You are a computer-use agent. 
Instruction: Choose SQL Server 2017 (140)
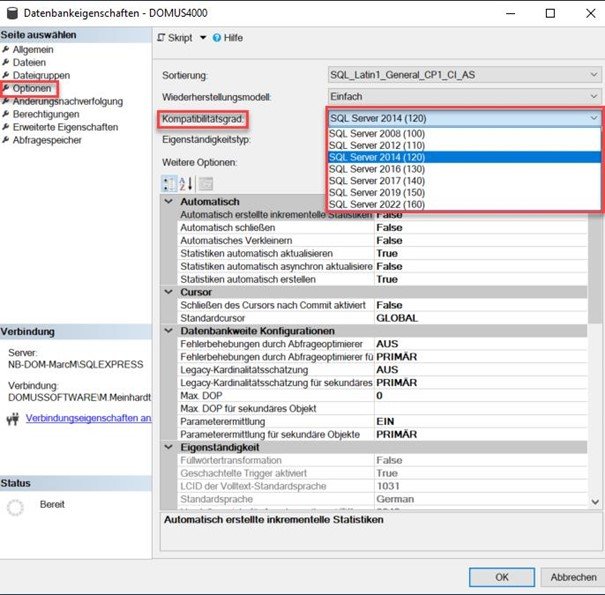click(464, 181)
